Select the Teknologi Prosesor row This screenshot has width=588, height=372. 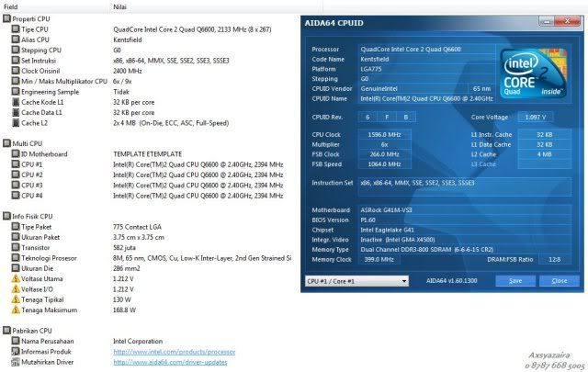tap(152, 258)
